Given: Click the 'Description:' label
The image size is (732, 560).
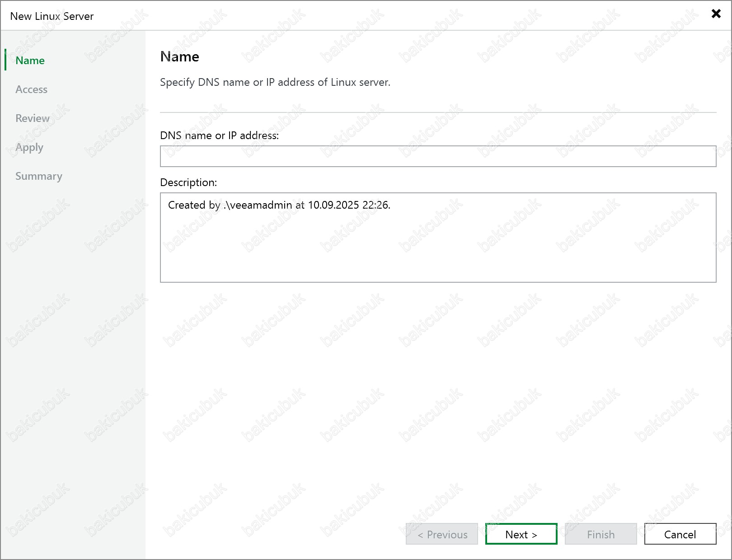Looking at the screenshot, I should tap(188, 182).
